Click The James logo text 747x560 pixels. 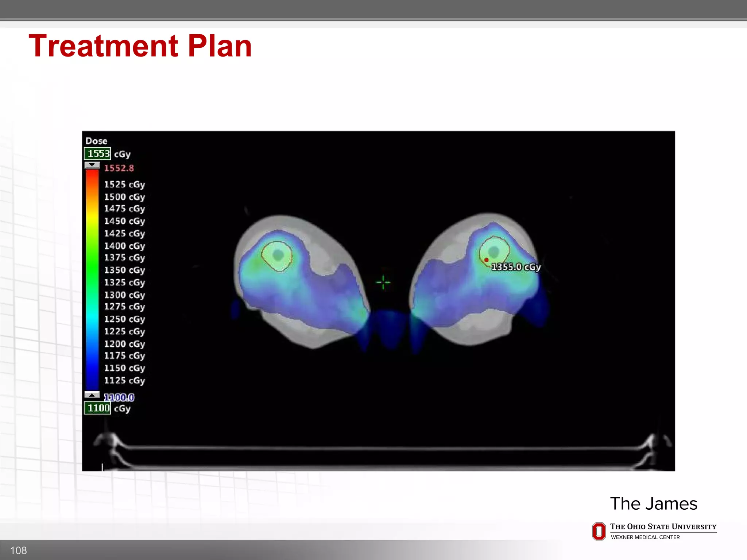pyautogui.click(x=654, y=503)
